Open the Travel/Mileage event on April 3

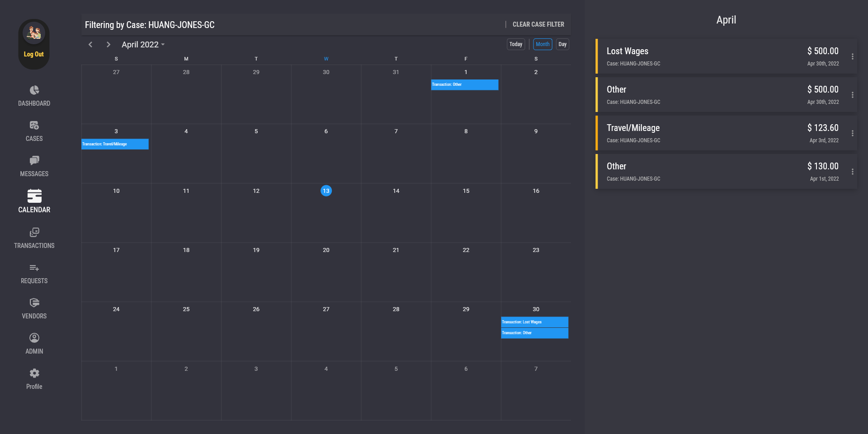pyautogui.click(x=115, y=144)
